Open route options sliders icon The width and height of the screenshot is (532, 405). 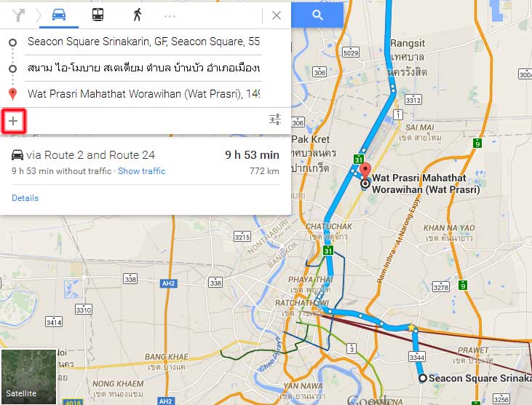[275, 119]
